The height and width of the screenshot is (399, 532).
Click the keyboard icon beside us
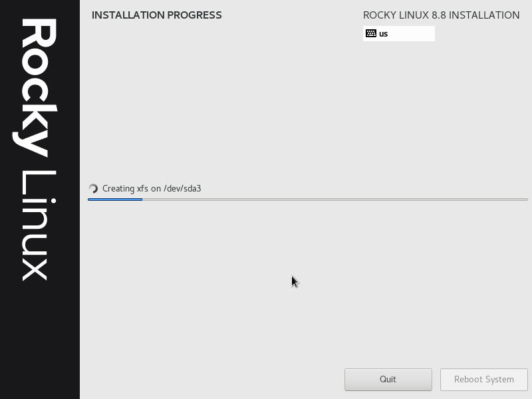click(x=371, y=33)
